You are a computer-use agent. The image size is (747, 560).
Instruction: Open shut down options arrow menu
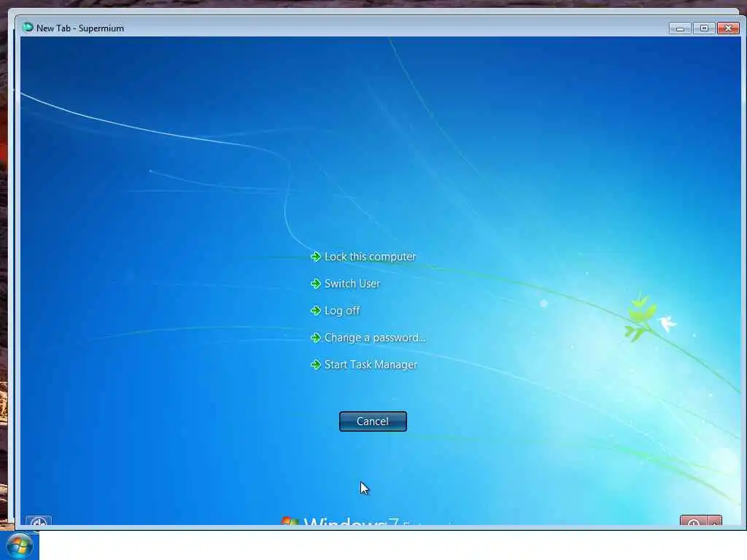715,521
